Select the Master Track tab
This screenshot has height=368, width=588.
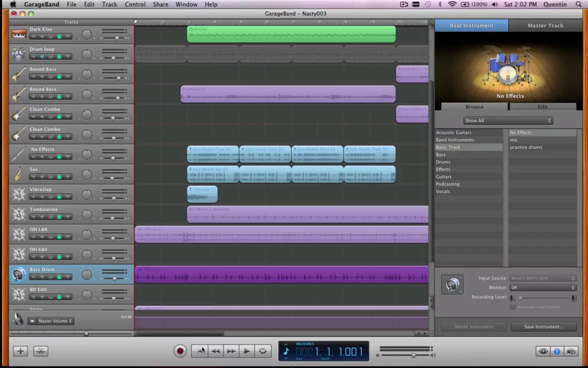pyautogui.click(x=546, y=26)
